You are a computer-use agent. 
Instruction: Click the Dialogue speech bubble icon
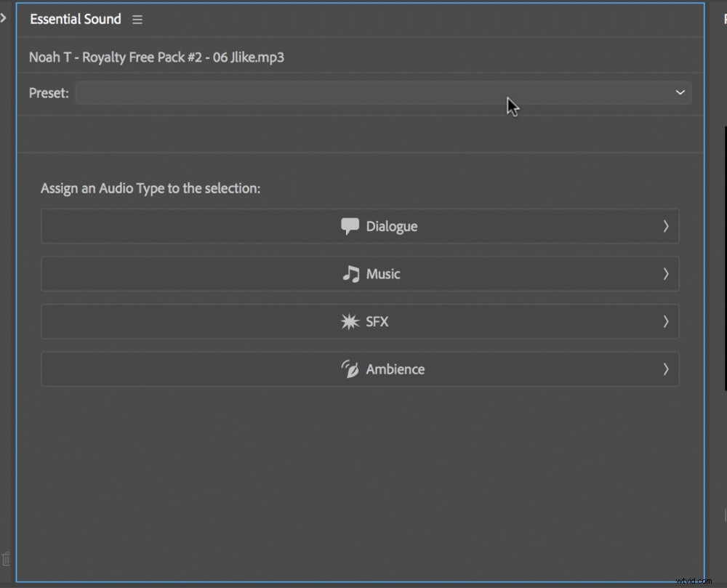(x=351, y=226)
